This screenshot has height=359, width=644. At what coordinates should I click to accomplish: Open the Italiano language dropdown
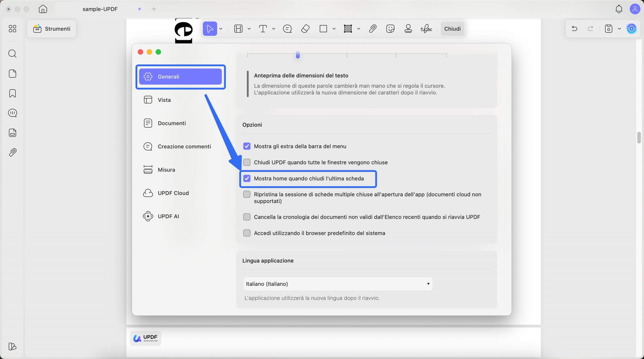(338, 284)
